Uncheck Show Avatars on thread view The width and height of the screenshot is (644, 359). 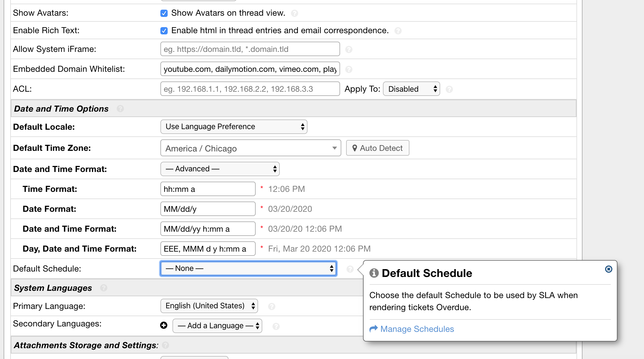(x=164, y=13)
